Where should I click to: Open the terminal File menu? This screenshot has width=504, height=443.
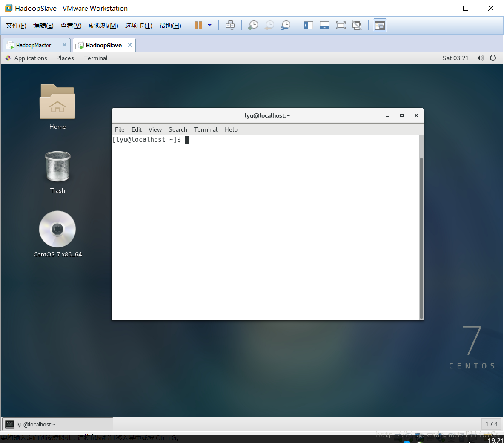[120, 129]
